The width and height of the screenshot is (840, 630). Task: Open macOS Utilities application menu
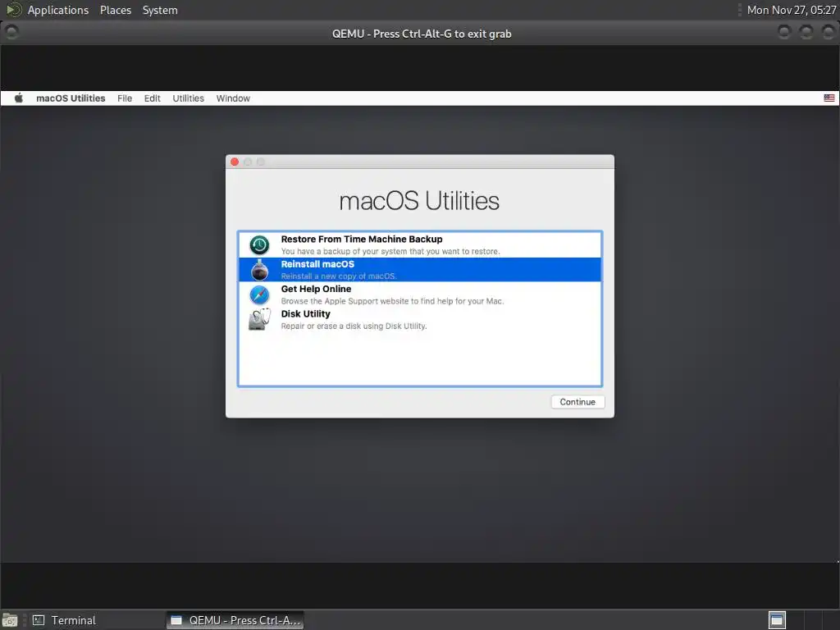tap(71, 98)
